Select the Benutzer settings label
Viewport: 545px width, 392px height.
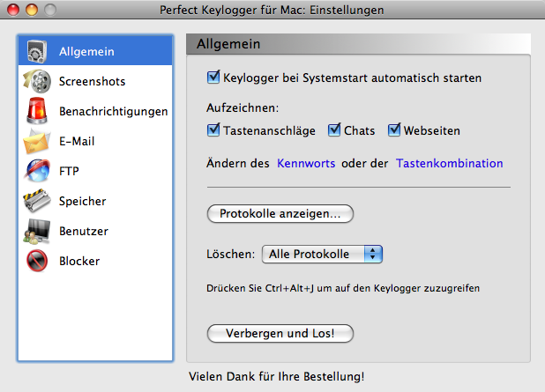pyautogui.click(x=84, y=231)
